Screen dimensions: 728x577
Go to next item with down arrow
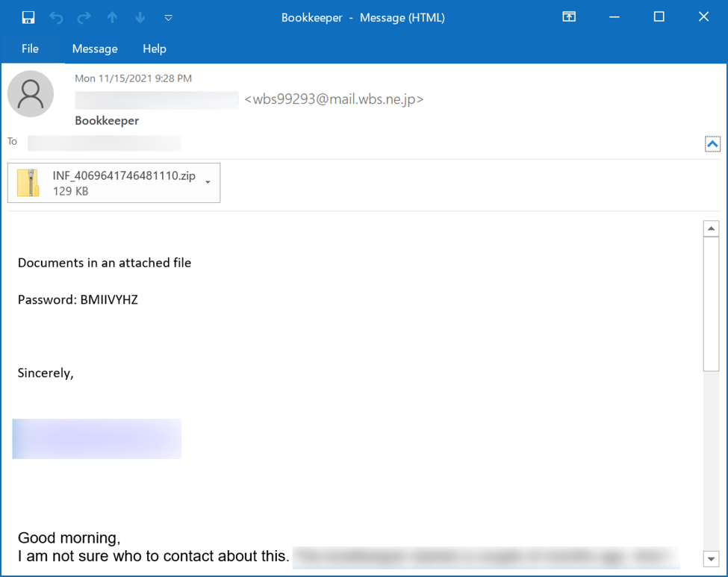point(140,17)
